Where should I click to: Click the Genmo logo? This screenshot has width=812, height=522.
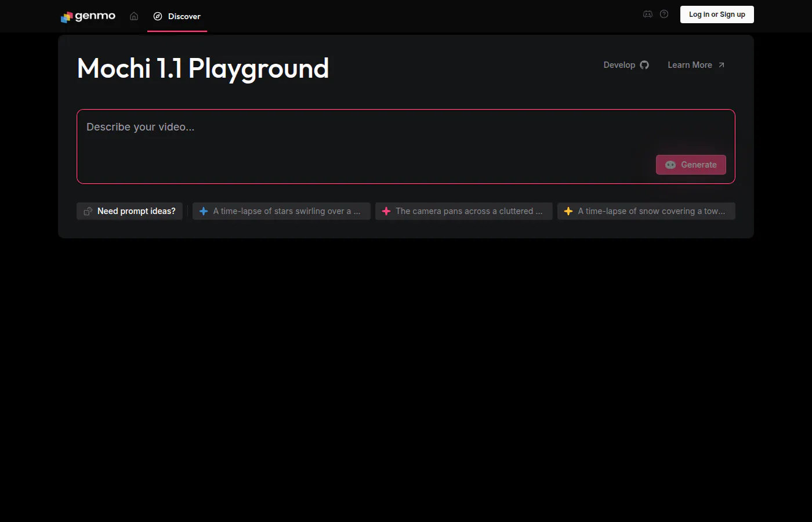88,16
